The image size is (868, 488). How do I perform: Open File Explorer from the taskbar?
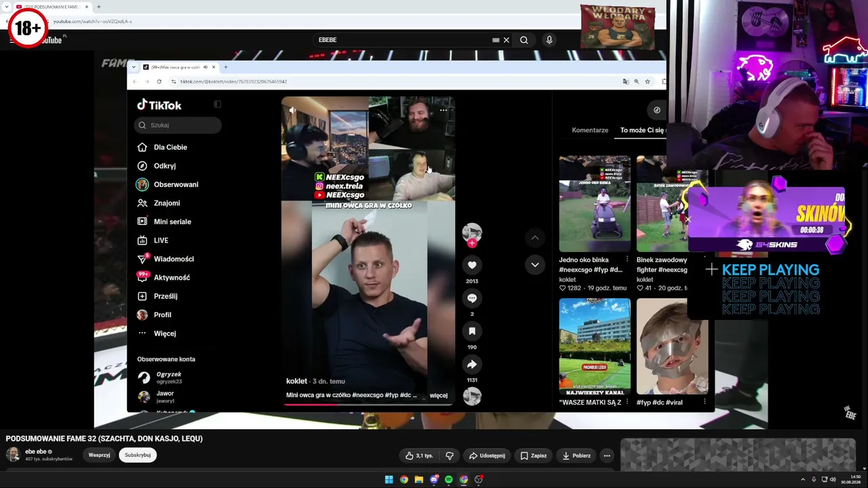coord(418,480)
